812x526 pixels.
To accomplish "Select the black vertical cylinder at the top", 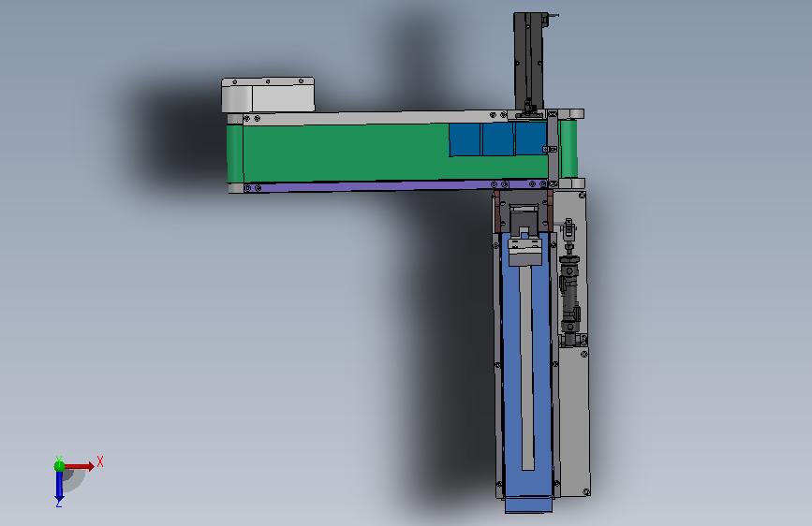I will click(528, 61).
